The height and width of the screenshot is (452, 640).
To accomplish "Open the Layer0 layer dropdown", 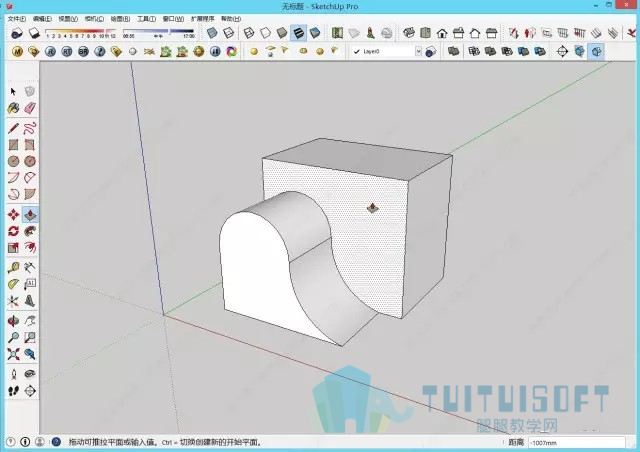I will click(x=418, y=51).
